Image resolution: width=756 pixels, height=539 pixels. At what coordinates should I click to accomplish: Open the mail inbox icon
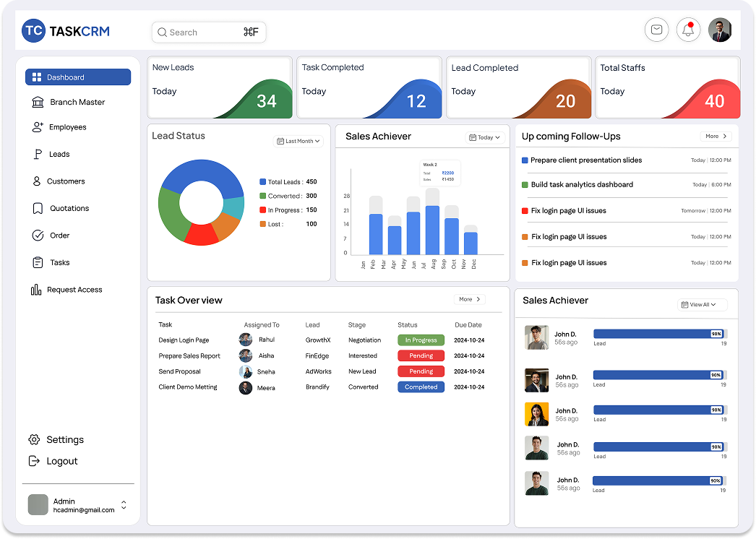656,30
